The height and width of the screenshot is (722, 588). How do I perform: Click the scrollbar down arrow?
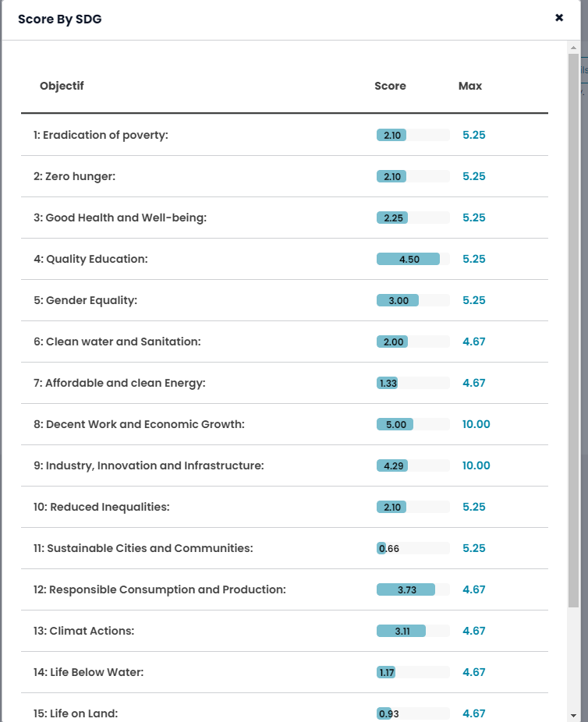pos(574,715)
